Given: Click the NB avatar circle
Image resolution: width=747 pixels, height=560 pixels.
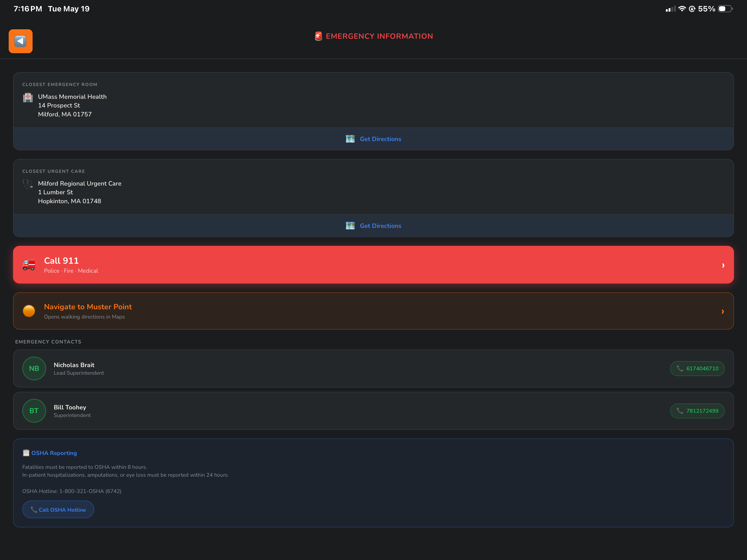Looking at the screenshot, I should (x=34, y=368).
